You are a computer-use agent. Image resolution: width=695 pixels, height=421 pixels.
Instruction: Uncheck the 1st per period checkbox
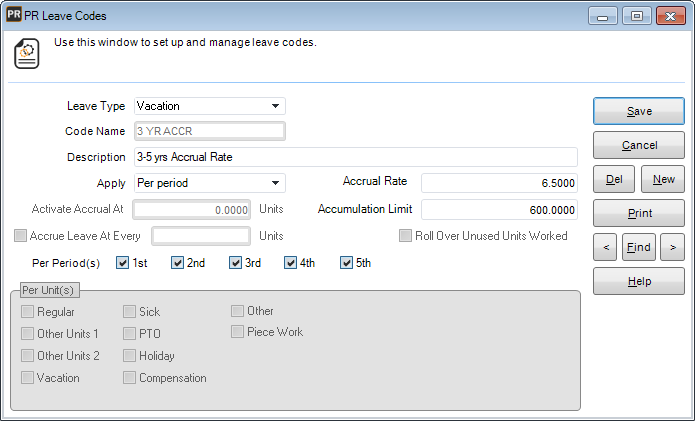[123, 264]
